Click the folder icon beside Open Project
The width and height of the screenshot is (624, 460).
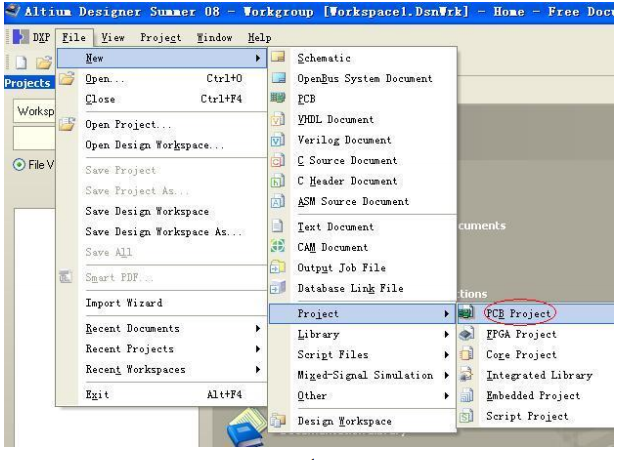(x=67, y=124)
